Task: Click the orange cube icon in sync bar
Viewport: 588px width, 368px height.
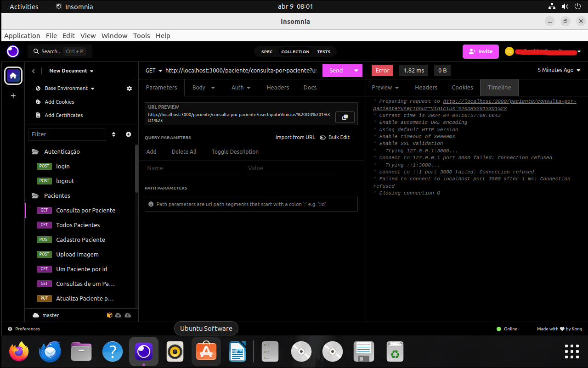Action: pos(110,315)
